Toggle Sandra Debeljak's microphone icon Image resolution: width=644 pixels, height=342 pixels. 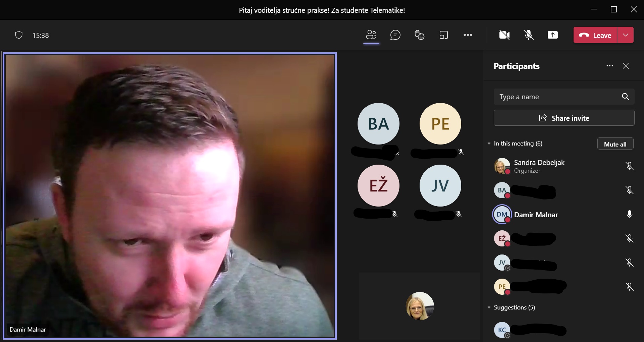(x=630, y=166)
